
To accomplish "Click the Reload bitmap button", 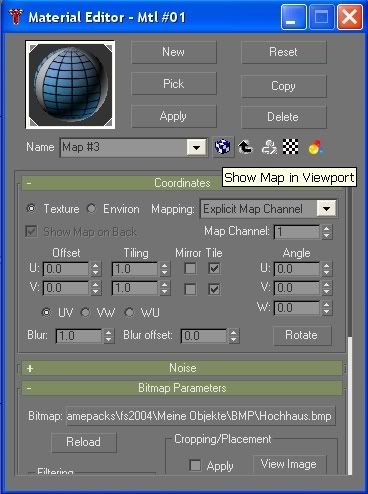I will pos(84,442).
